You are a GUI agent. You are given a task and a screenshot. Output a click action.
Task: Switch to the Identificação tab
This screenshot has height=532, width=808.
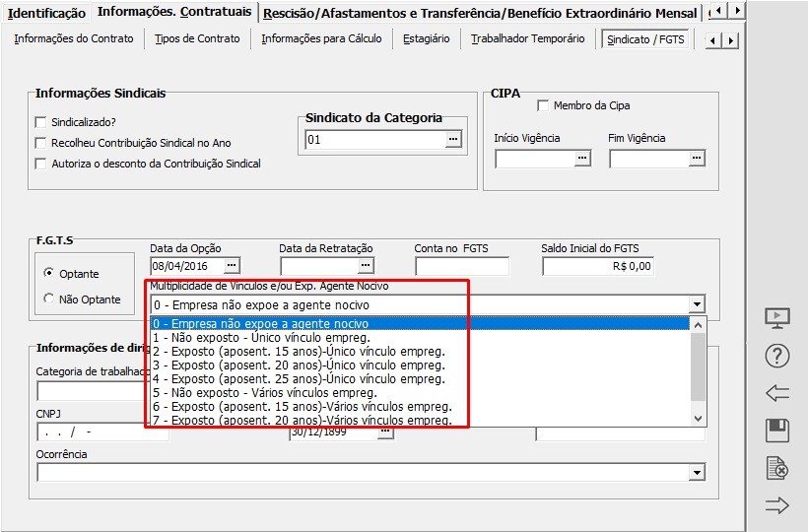[46, 13]
